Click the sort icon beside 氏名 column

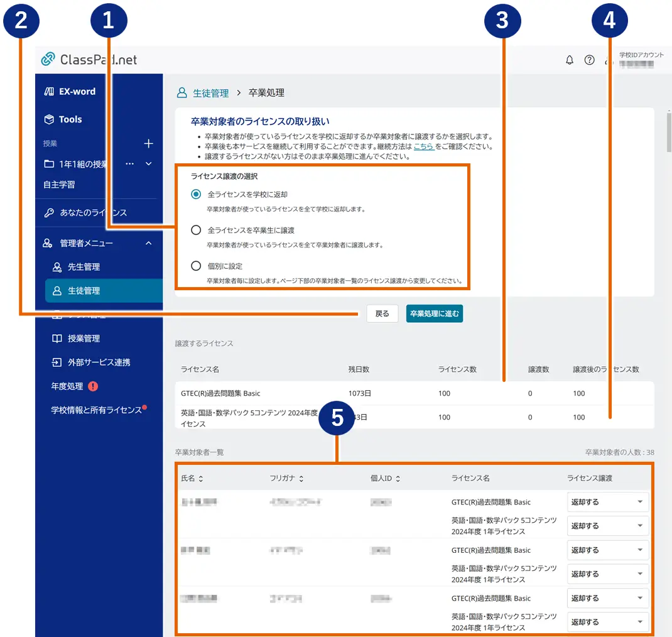(x=201, y=479)
